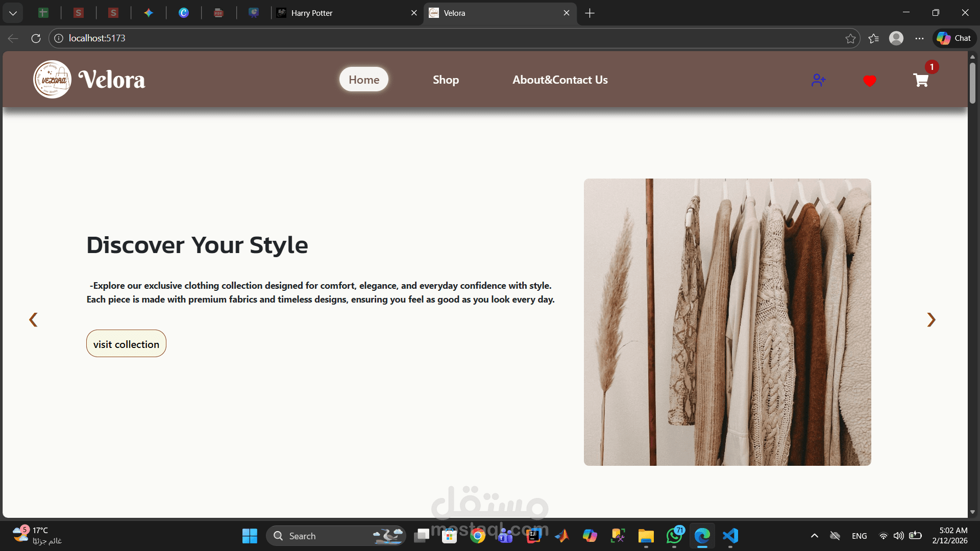Click the address bar to edit the URL
This screenshot has height=551, width=980.
(x=306, y=38)
